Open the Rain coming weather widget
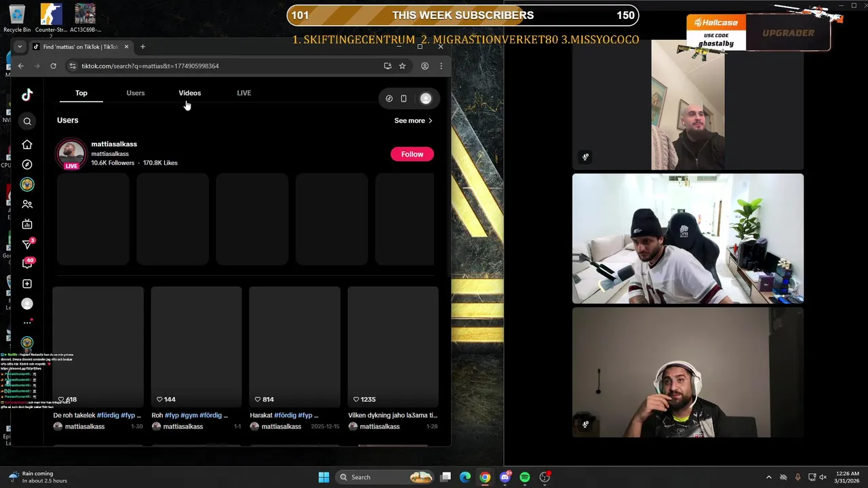Viewport: 868px width, 488px height. (x=38, y=477)
